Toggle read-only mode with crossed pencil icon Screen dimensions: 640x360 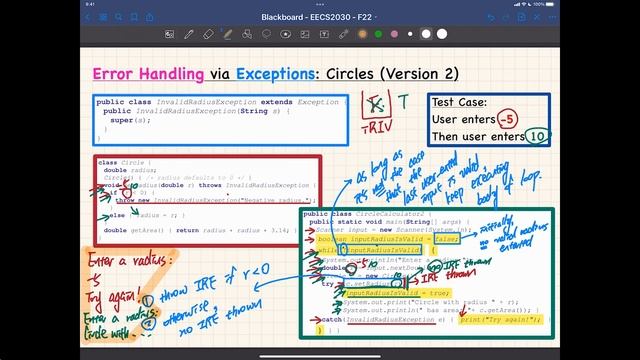point(537,17)
